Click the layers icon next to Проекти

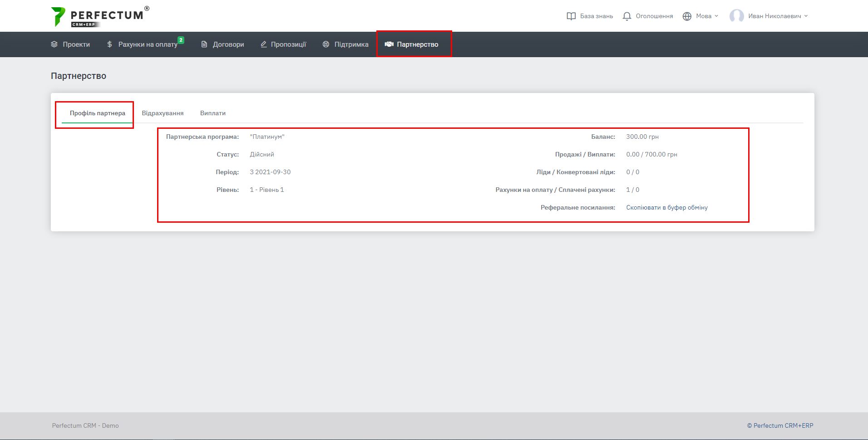[54, 44]
